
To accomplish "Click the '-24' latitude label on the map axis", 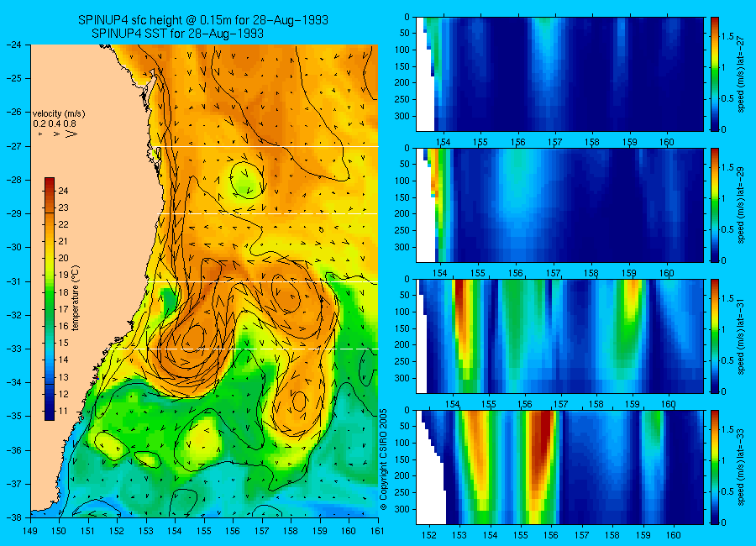I will pyautogui.click(x=15, y=45).
